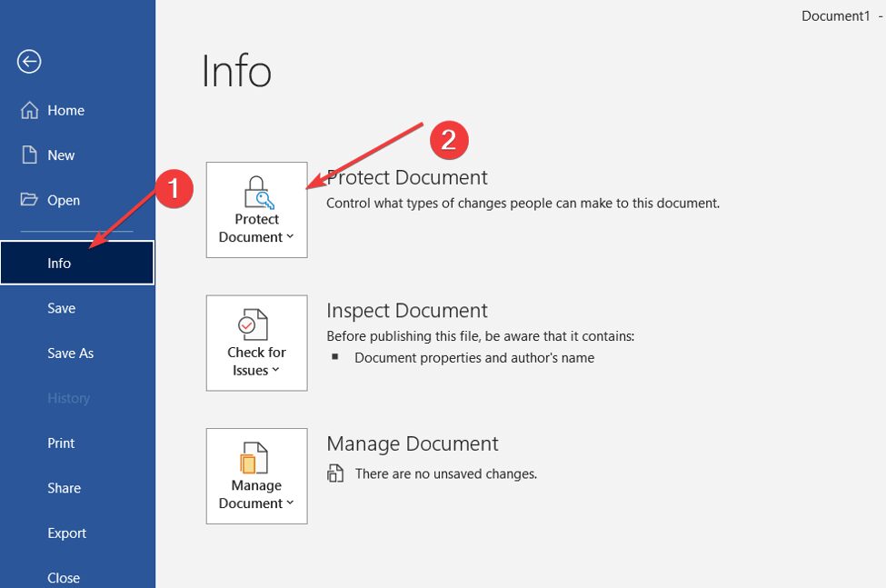Click the grayed-out History entry

coord(68,398)
